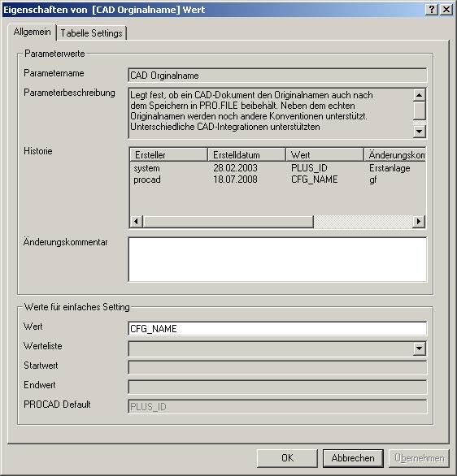Screen dimensions: 457x476
Task: Click the Wert column header in Historie
Action: (x=324, y=155)
